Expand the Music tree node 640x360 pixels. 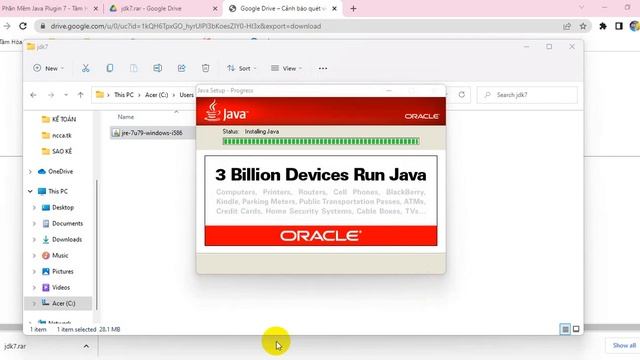point(34,256)
